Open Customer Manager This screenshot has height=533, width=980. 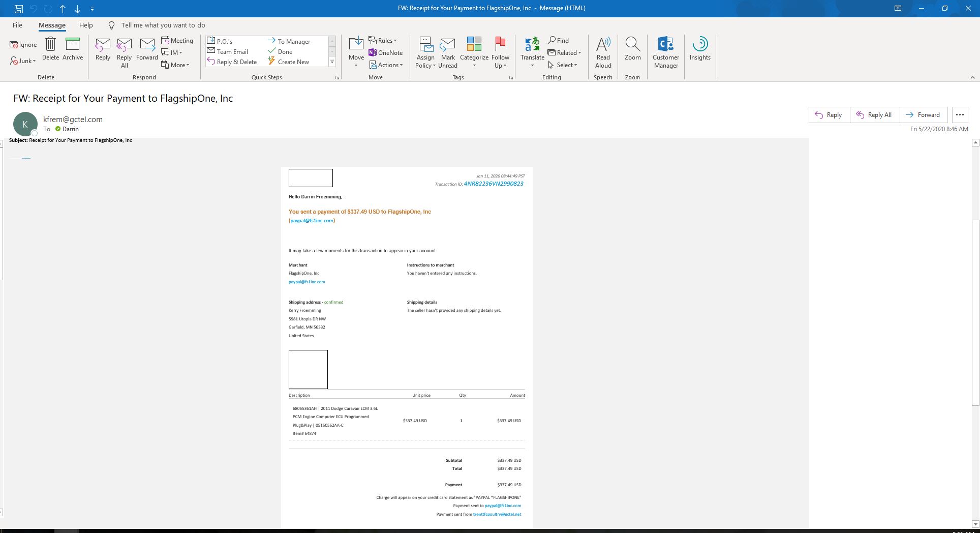tap(666, 52)
